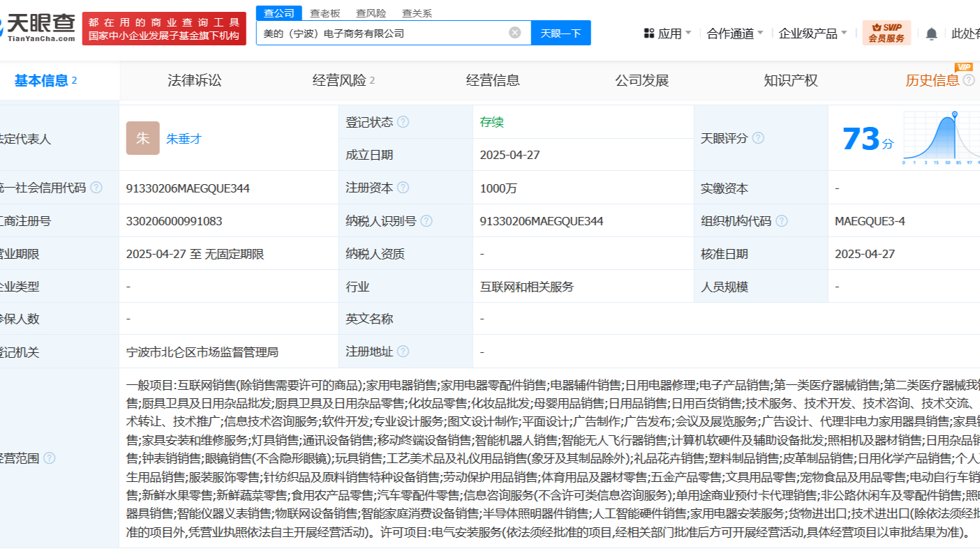Expand the 企业级产品 dropdown menu
The height and width of the screenshot is (551, 980).
click(x=813, y=33)
